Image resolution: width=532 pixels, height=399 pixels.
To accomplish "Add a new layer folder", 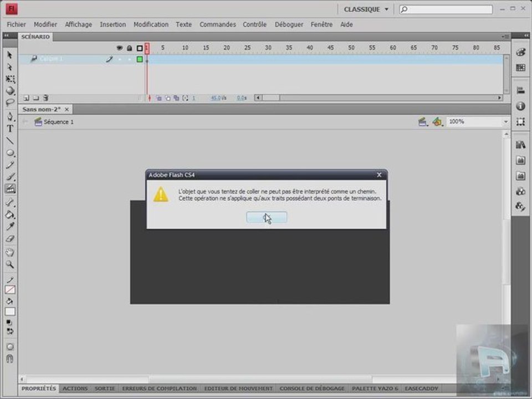I will tap(36, 98).
